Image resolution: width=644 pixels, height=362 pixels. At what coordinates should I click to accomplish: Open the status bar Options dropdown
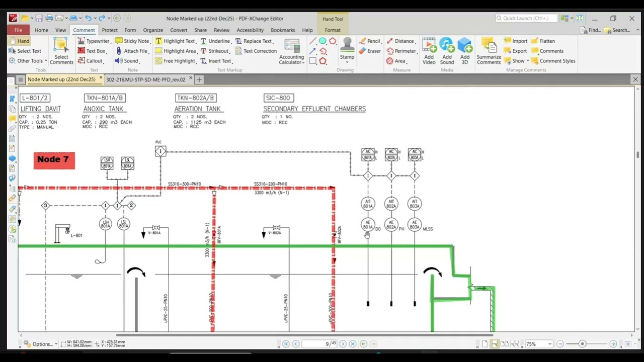point(40,344)
